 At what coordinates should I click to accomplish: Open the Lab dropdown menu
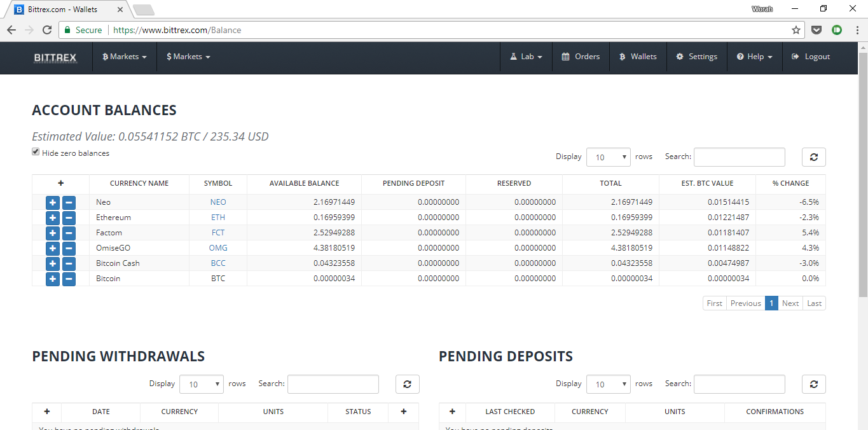click(526, 57)
